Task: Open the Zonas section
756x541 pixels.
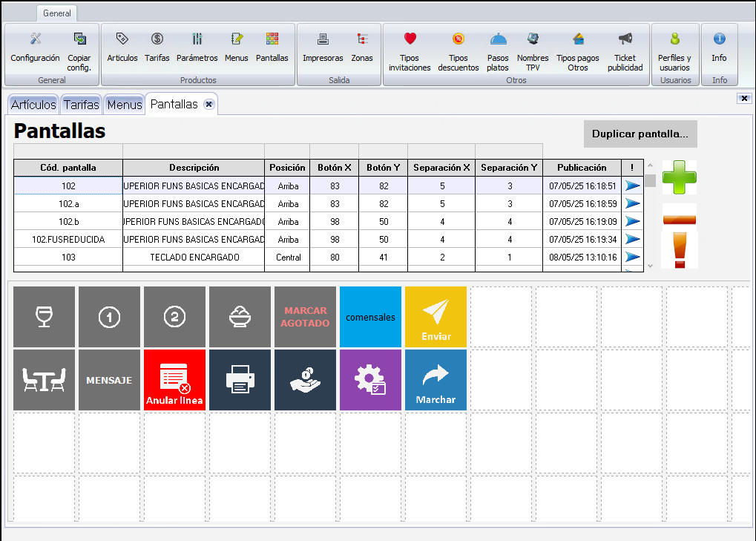Action: tap(362, 47)
